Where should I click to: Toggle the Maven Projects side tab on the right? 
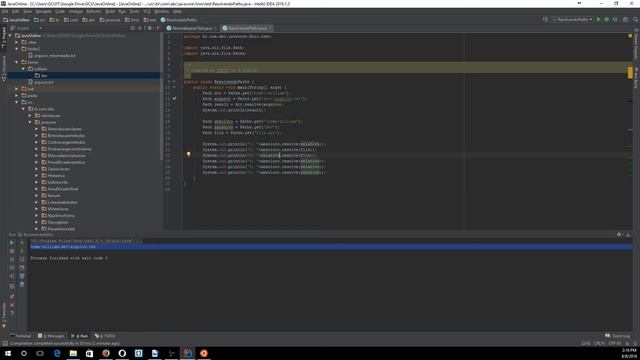pos(636,44)
